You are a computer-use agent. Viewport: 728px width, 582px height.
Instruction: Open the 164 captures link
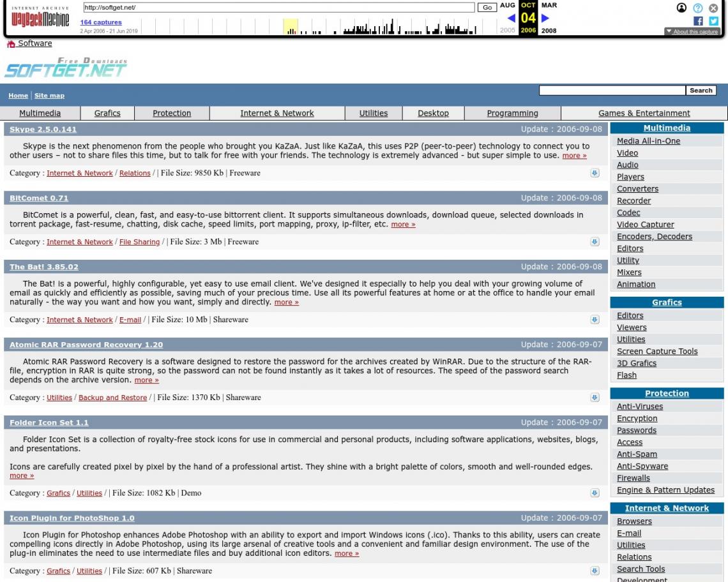[x=101, y=22]
